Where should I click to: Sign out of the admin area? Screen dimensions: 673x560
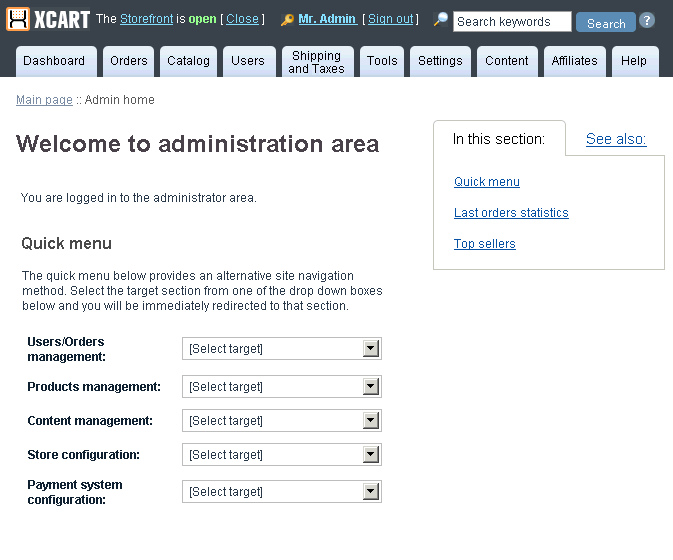(x=391, y=19)
